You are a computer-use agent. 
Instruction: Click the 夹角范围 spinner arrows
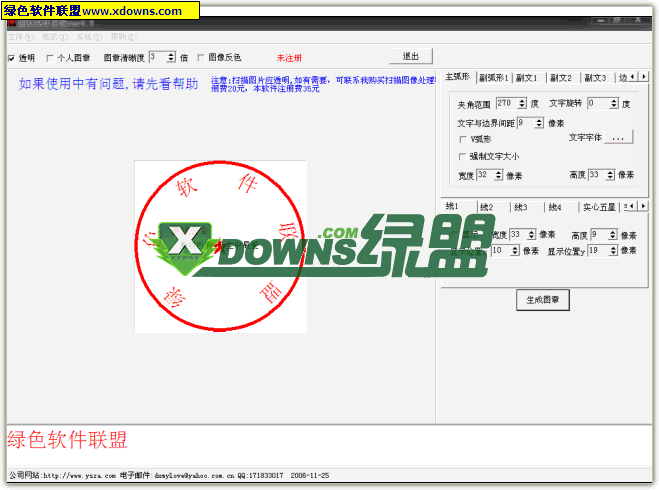click(522, 103)
